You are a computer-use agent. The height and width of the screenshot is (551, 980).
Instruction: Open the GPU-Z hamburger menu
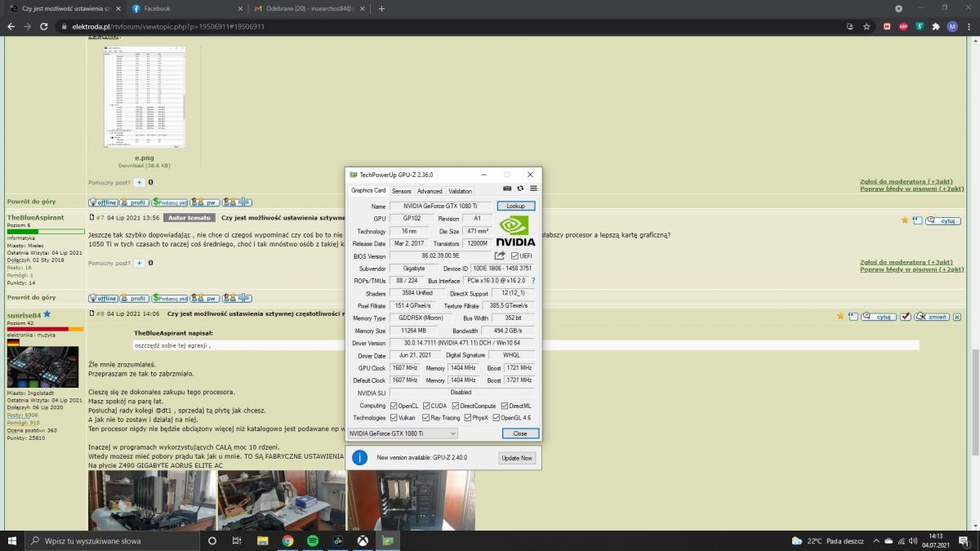(x=533, y=189)
